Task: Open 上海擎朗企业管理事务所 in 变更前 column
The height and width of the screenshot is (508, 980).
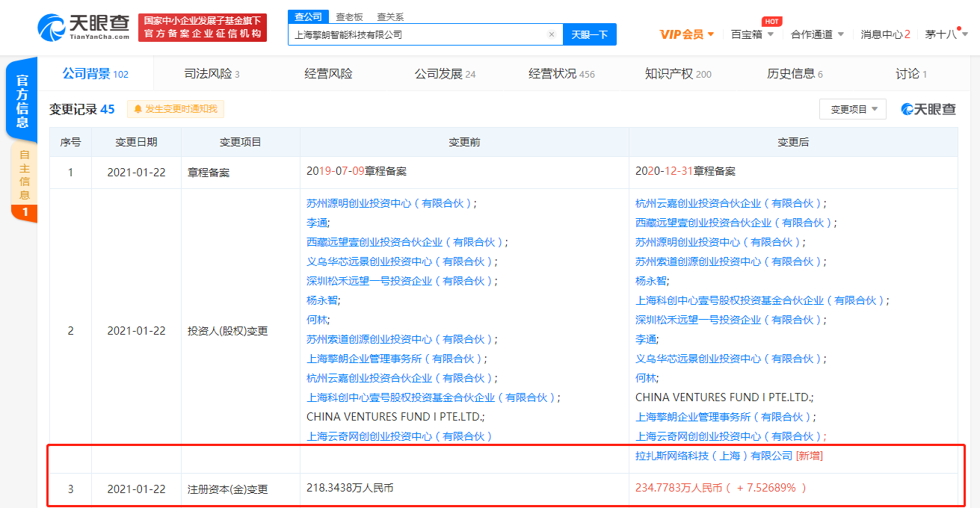Action: click(395, 359)
